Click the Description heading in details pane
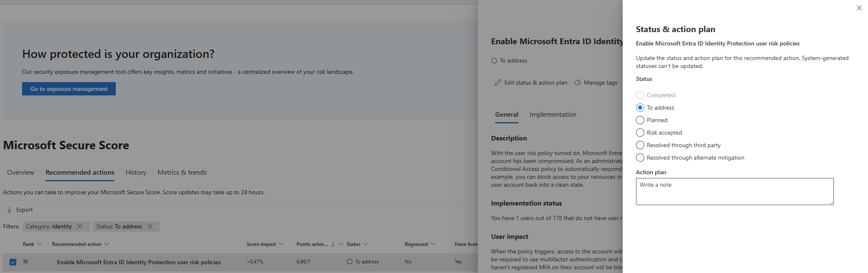Screen dimensions: 868x273 tap(509, 138)
